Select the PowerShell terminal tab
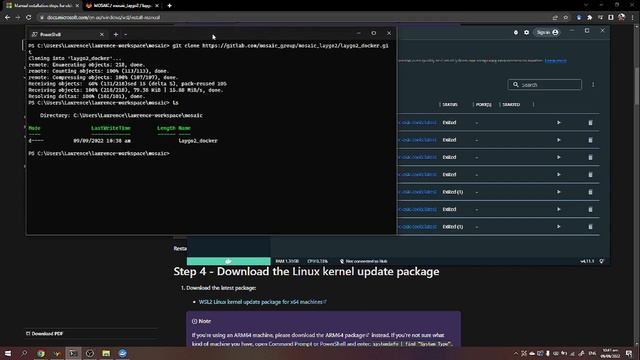Screen dimensions: 640x360 pos(67,34)
